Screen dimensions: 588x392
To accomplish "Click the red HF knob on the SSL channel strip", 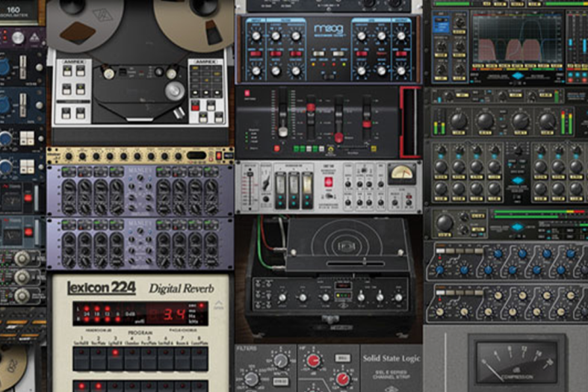I will 314,361.
